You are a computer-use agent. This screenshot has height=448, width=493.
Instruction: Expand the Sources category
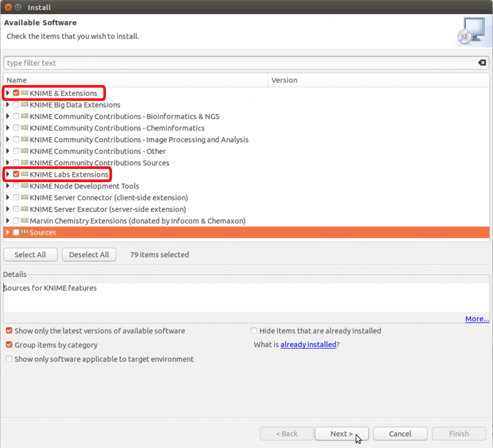[x=8, y=232]
